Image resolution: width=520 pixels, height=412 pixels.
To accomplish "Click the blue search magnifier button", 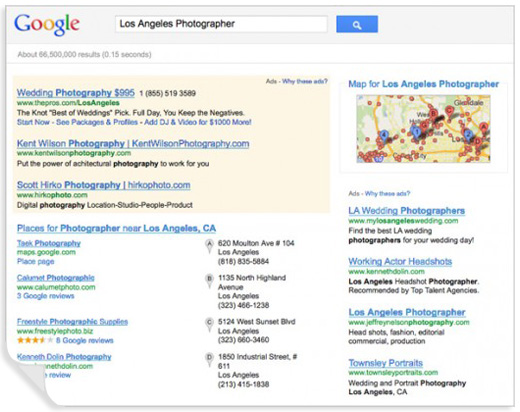I will [357, 24].
